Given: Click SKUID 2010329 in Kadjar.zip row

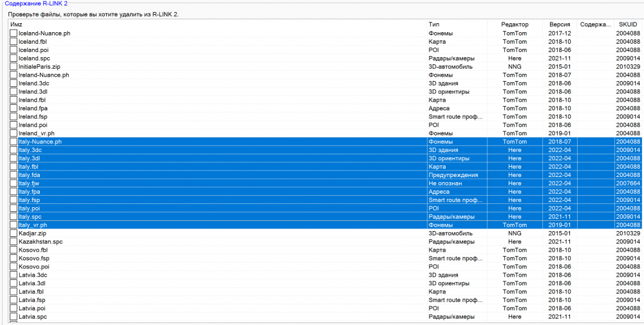Looking at the screenshot, I should pyautogui.click(x=628, y=234).
